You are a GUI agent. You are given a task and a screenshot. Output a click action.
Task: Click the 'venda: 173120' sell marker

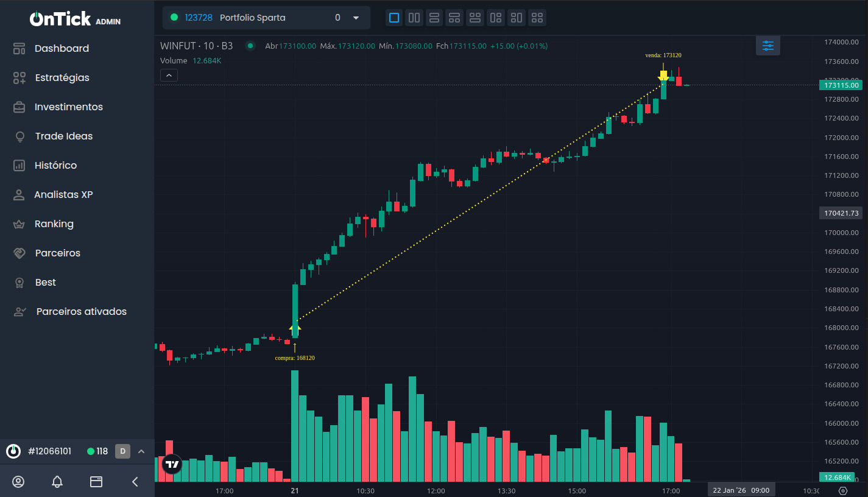(663, 74)
